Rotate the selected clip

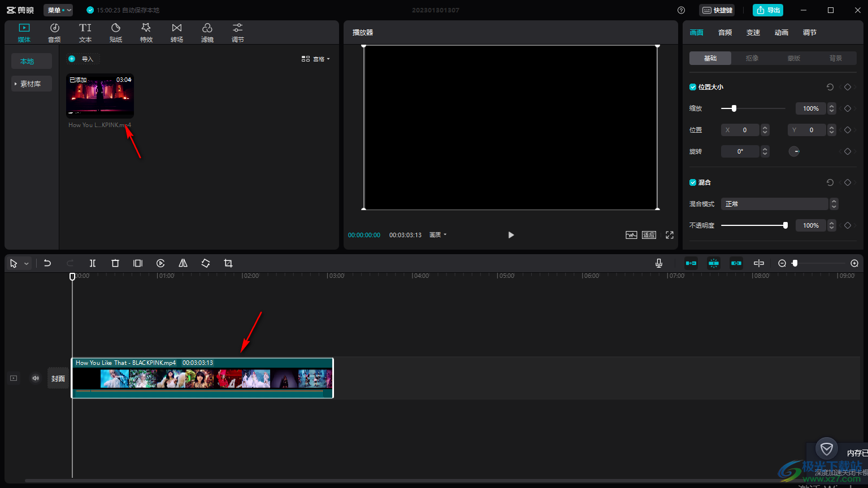[206, 263]
